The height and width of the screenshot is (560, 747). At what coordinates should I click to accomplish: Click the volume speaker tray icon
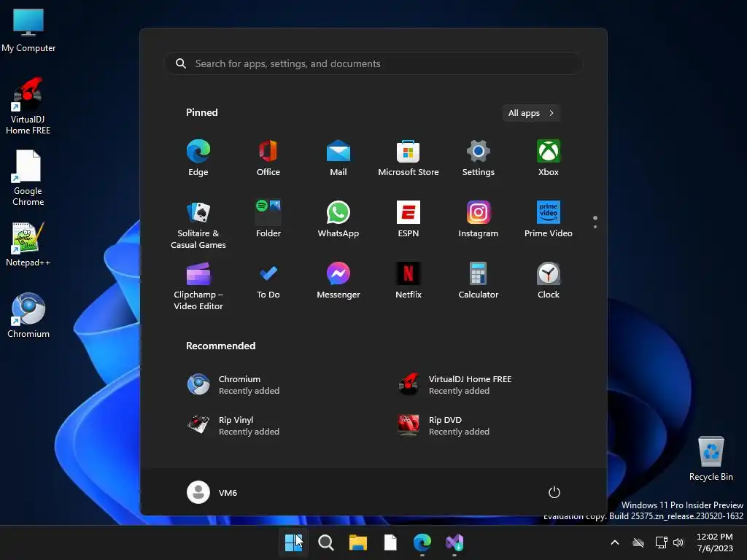tap(678, 542)
